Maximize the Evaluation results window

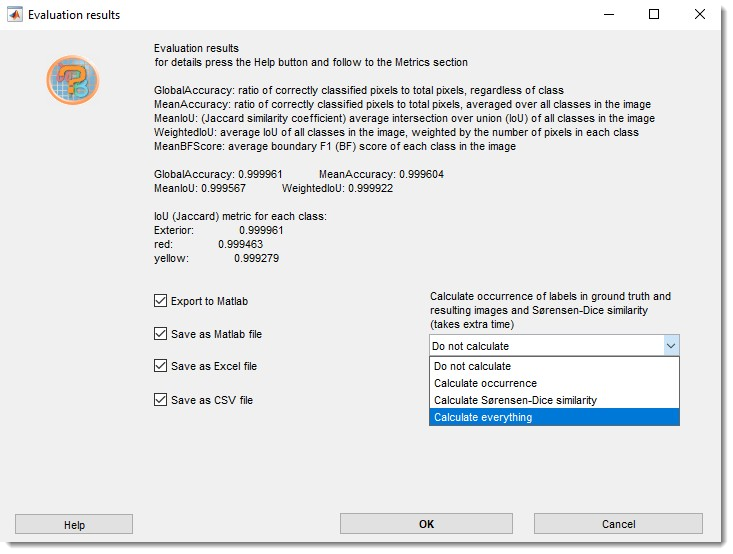654,15
